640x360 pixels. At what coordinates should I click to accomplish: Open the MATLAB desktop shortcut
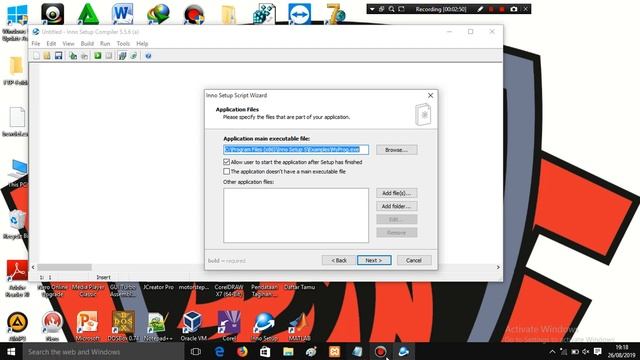tap(299, 325)
